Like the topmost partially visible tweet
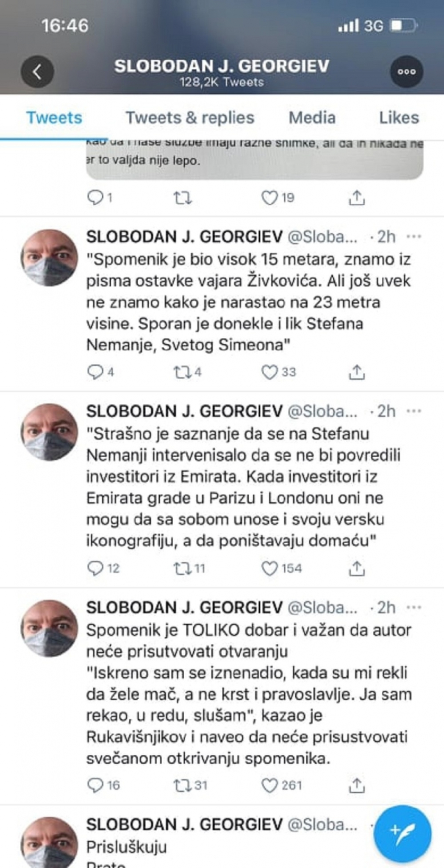Image resolution: width=444 pixels, height=868 pixels. [270, 197]
